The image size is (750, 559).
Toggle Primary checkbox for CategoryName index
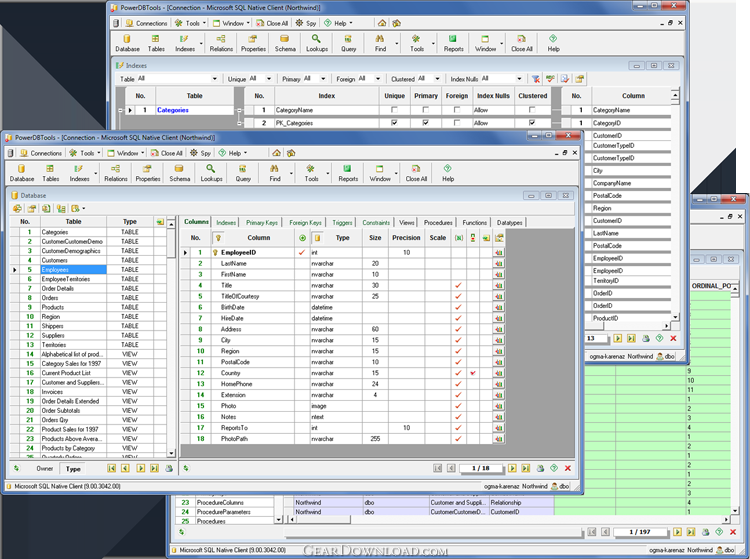(x=426, y=110)
